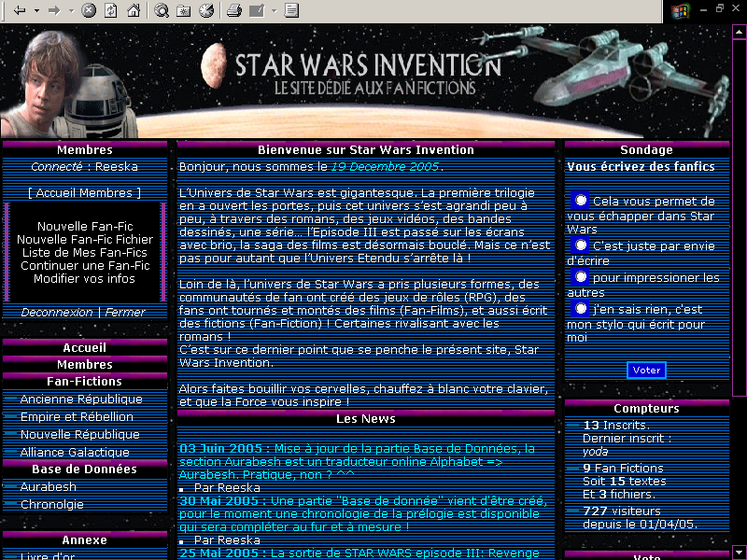Image resolution: width=747 pixels, height=560 pixels.
Task: Log out via Deconnexion link
Action: pos(57,313)
